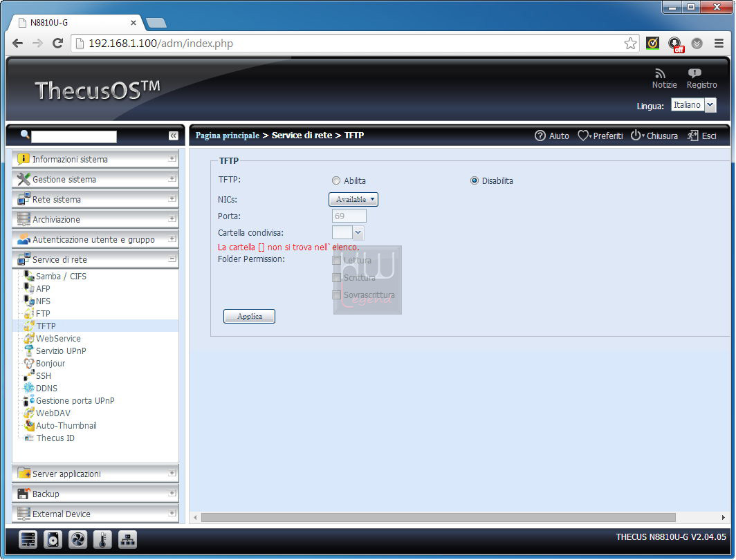Click the DDNS service icon
This screenshot has width=736, height=560.
(x=29, y=388)
